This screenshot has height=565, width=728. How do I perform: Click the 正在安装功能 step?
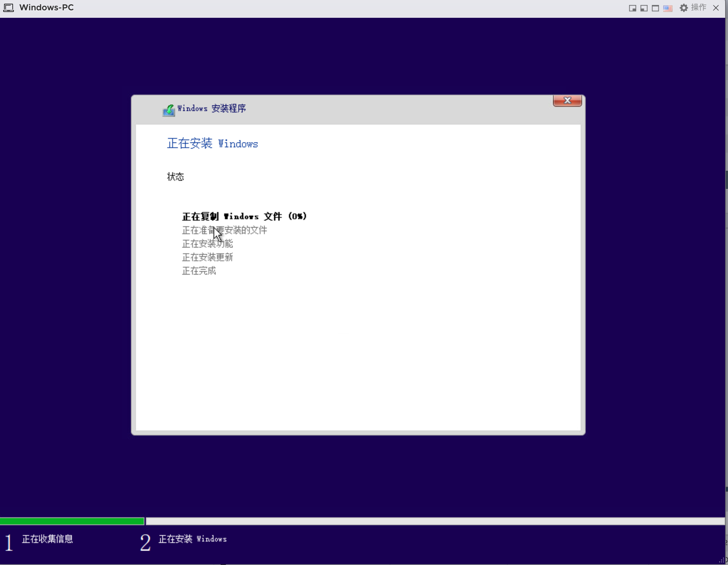[207, 244]
